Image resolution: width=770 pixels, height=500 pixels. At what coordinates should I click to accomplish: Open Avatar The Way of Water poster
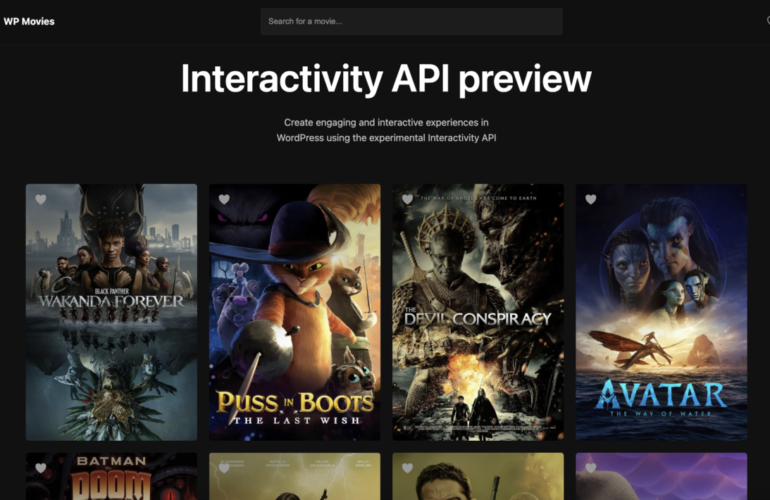[661, 312]
